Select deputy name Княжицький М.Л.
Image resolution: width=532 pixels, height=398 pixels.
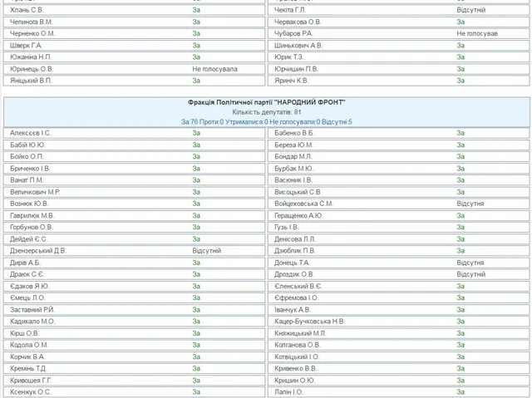[x=300, y=333]
